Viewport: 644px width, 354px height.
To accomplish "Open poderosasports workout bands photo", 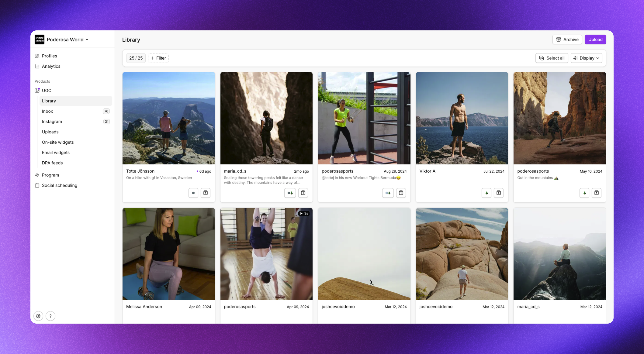I will click(x=364, y=118).
